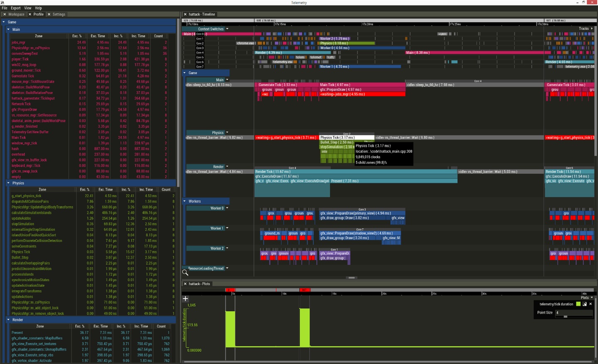Switch to the Workspace tab
598x364 pixels.
coord(16,14)
